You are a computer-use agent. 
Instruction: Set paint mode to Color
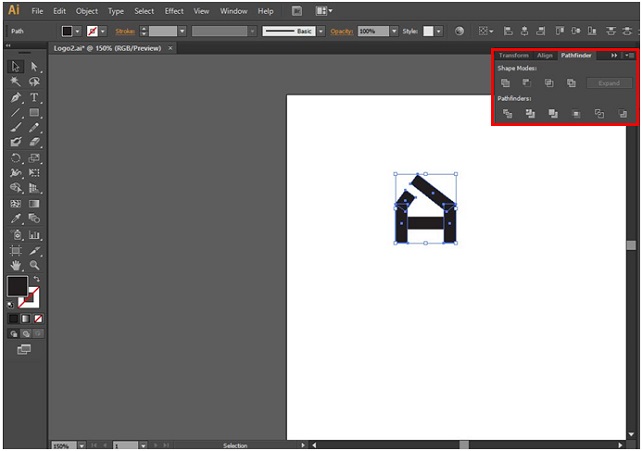14,318
